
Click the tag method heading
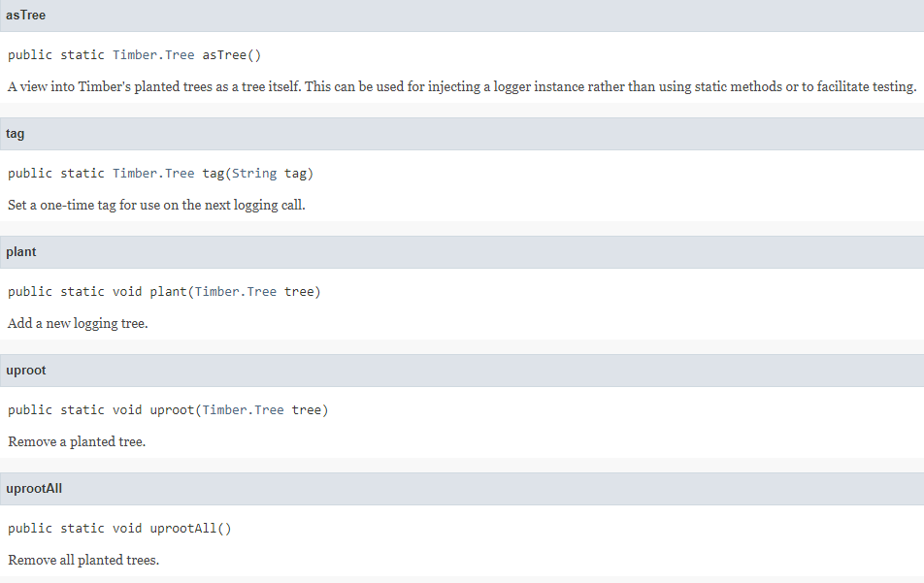coord(16,134)
